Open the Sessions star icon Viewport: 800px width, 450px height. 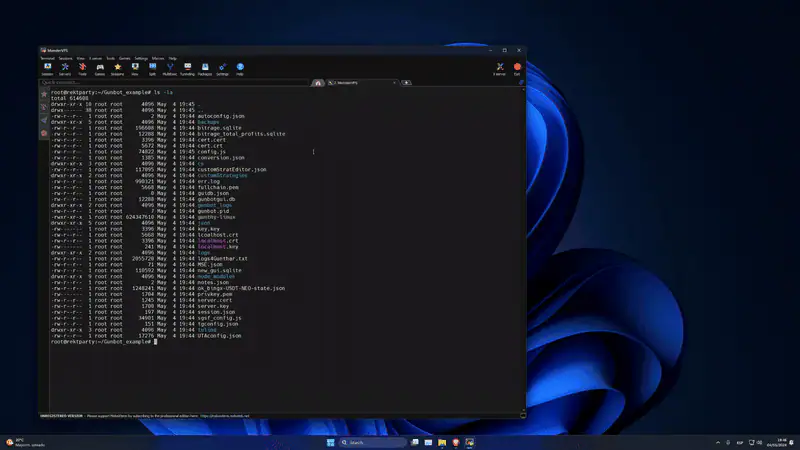[x=117, y=69]
